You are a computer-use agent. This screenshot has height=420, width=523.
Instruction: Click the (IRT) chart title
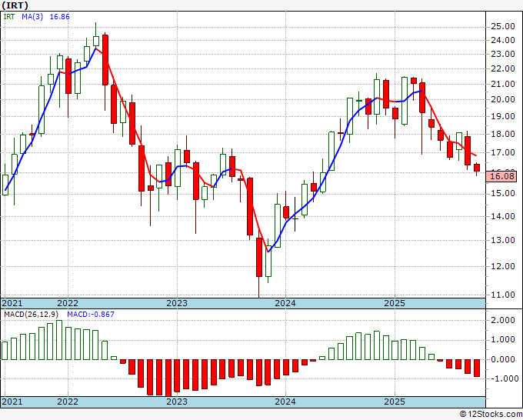point(15,5)
